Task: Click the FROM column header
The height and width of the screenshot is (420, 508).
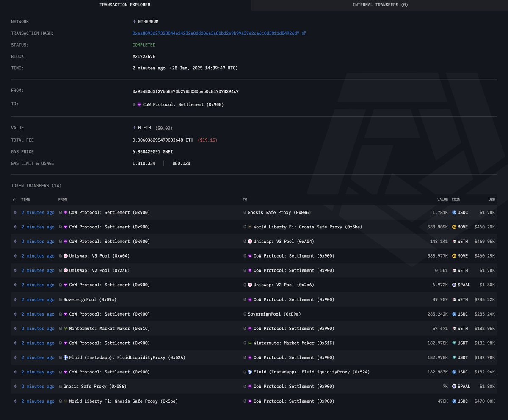Action: (63, 199)
